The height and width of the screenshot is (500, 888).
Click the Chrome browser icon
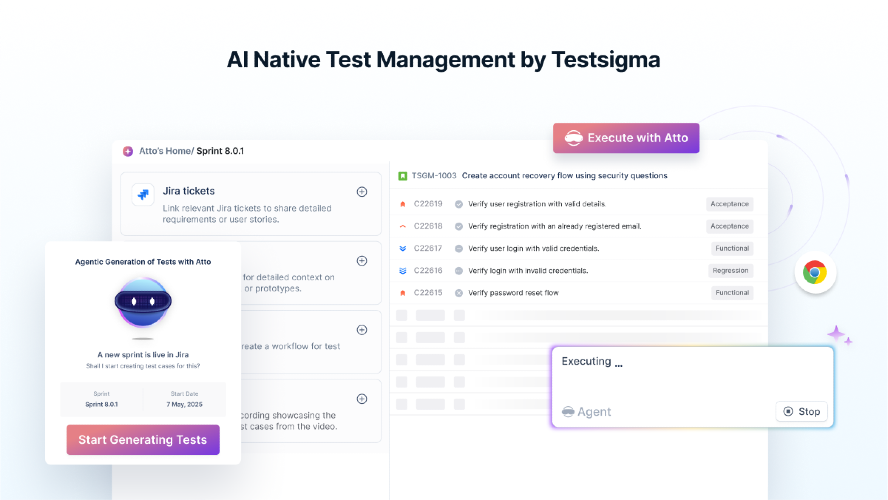(x=815, y=272)
